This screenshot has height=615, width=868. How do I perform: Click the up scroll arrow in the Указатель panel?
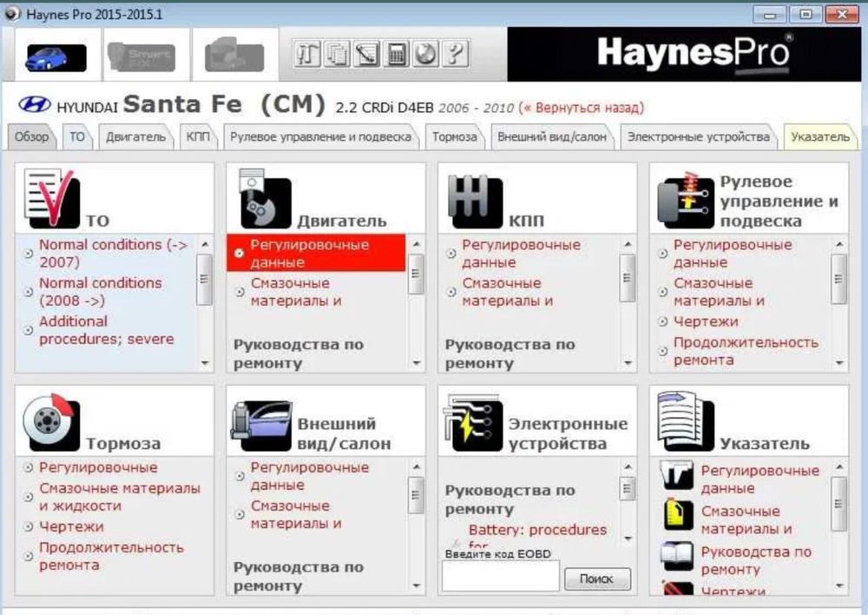point(839,467)
